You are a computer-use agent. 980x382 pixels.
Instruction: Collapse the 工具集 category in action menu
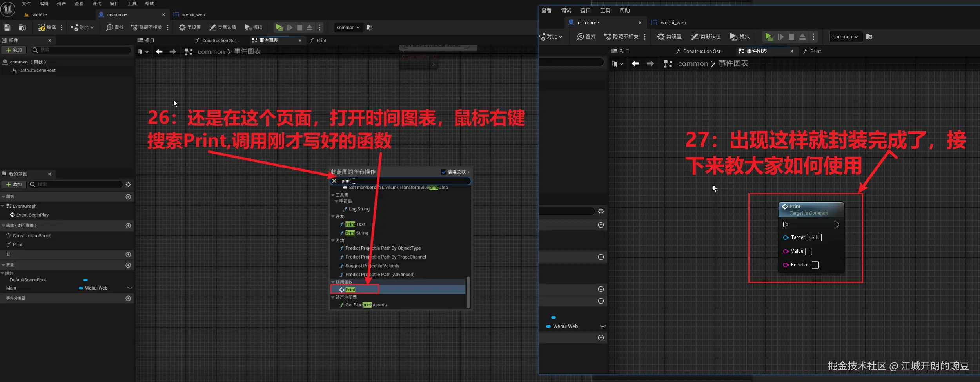(x=333, y=195)
